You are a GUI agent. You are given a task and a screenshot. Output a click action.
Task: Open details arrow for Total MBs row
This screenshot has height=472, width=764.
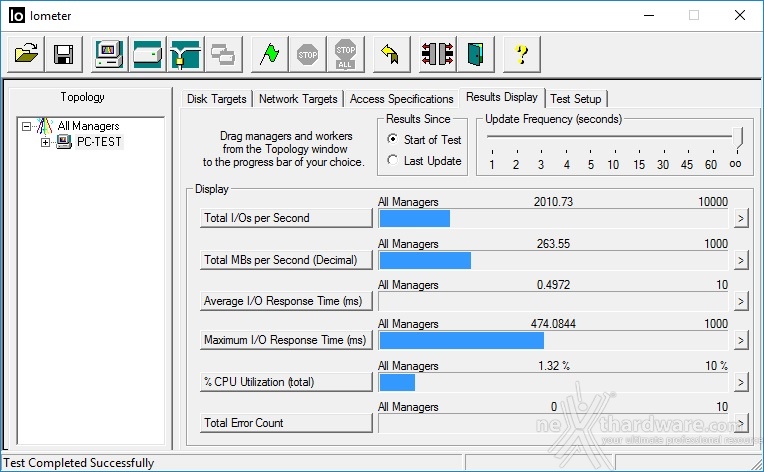click(x=741, y=260)
